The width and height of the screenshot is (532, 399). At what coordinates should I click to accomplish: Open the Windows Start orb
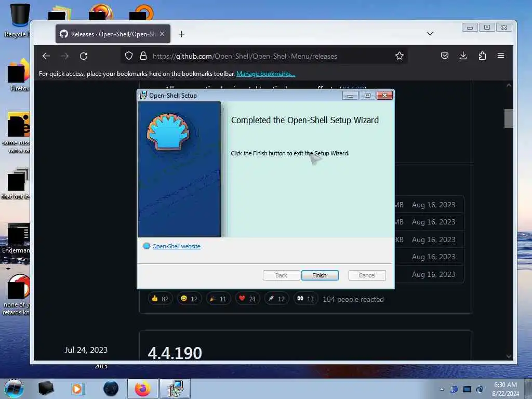click(x=14, y=389)
